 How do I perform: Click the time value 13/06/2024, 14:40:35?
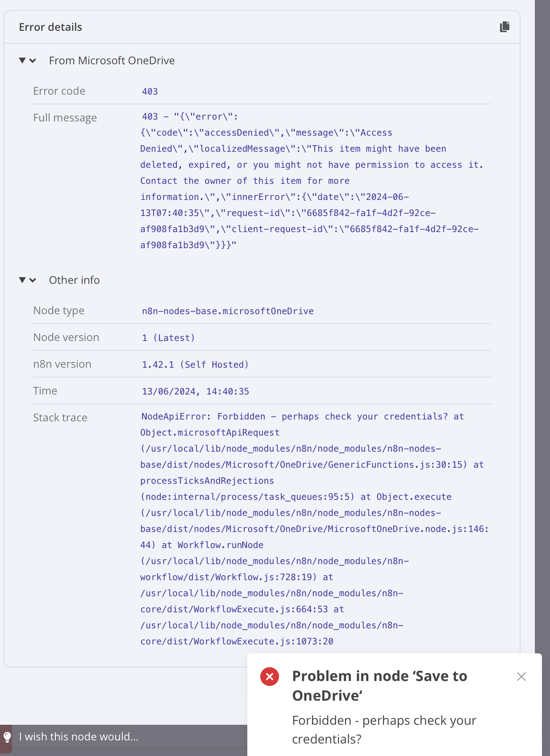(x=196, y=391)
